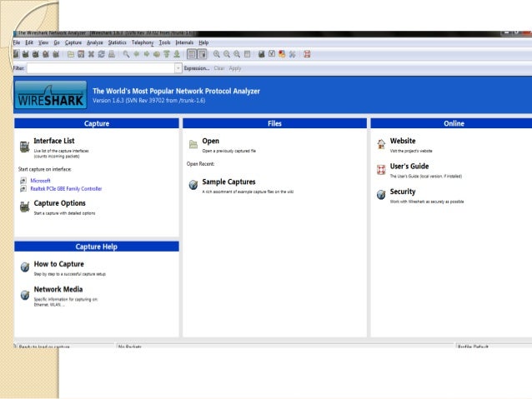The width and height of the screenshot is (532, 399).
Task: Open the Statistics menu
Action: pos(117,42)
